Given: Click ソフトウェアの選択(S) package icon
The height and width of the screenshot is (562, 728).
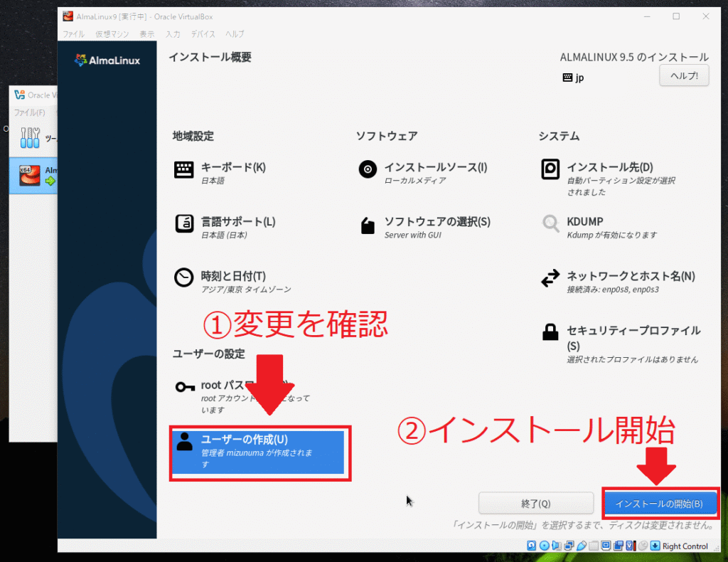Looking at the screenshot, I should (368, 226).
